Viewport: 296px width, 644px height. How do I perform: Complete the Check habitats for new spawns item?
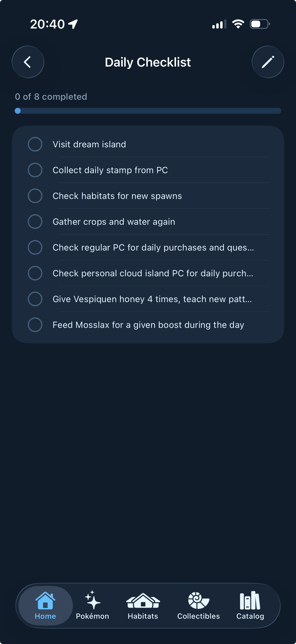35,196
